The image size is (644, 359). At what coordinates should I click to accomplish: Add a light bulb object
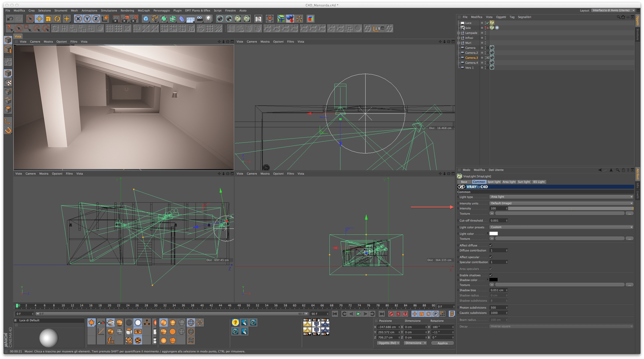pos(208,19)
